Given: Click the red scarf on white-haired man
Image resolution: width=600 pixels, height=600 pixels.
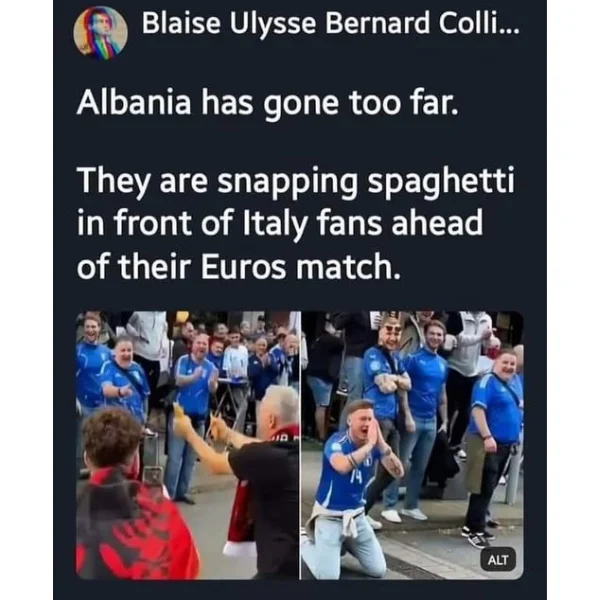Looking at the screenshot, I should [245, 505].
